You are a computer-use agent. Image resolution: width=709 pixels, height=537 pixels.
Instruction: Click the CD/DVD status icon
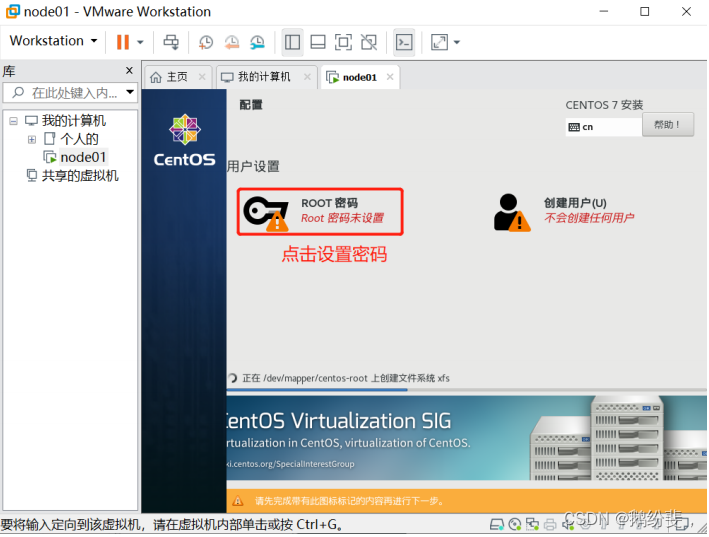tap(515, 524)
